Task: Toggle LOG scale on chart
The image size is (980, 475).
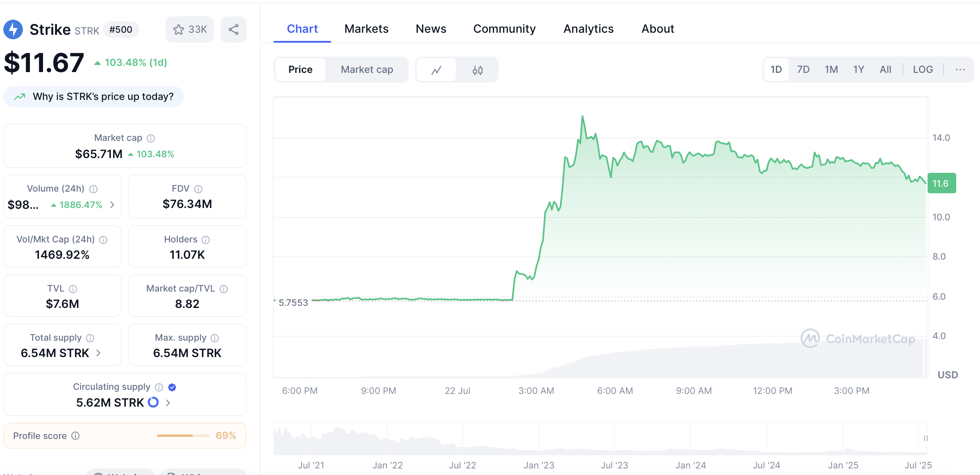Action: point(923,70)
